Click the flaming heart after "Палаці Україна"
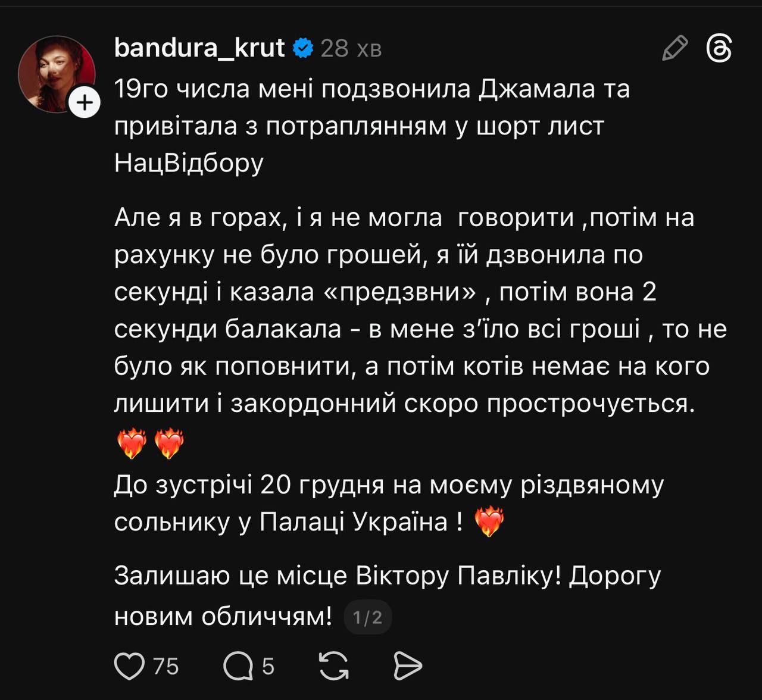This screenshot has height=700, width=762. pos(489,522)
